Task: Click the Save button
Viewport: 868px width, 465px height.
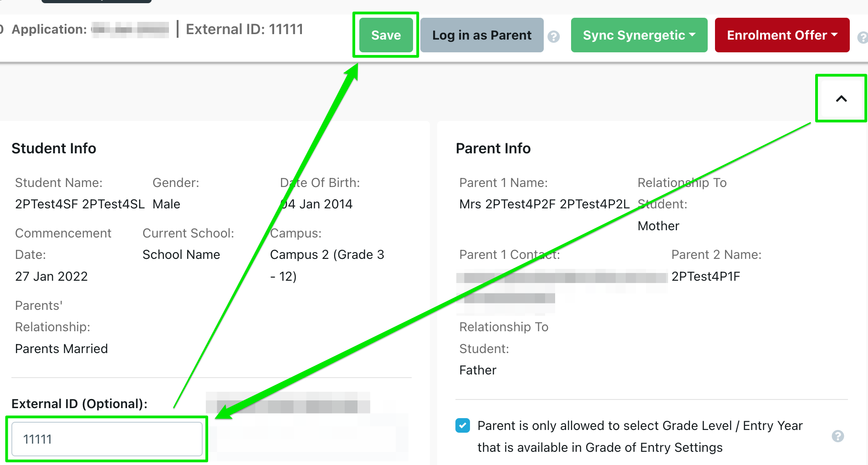Action: [x=385, y=35]
